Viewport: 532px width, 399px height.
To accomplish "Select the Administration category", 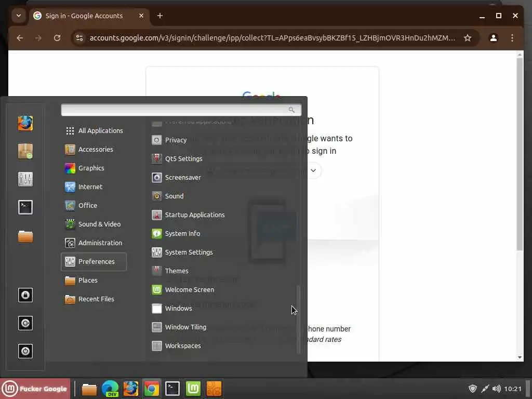I will point(94,243).
